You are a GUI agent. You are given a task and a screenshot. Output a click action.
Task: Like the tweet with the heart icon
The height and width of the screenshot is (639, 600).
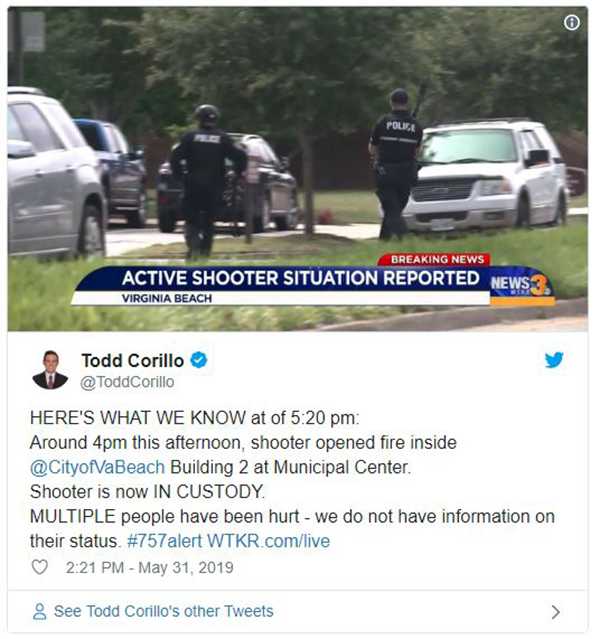(40, 567)
